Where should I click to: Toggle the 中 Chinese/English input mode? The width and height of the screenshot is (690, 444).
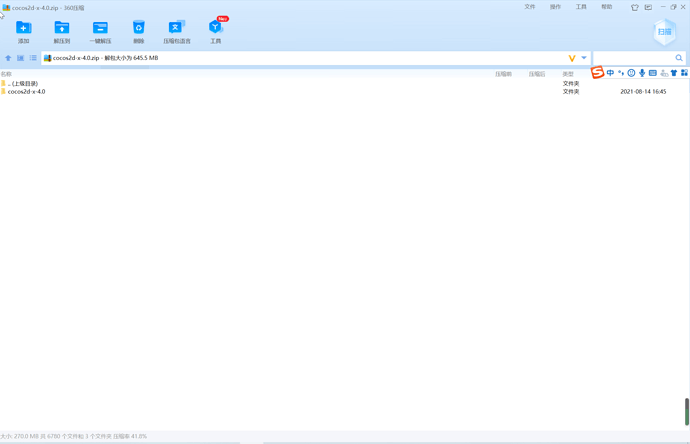coord(610,73)
